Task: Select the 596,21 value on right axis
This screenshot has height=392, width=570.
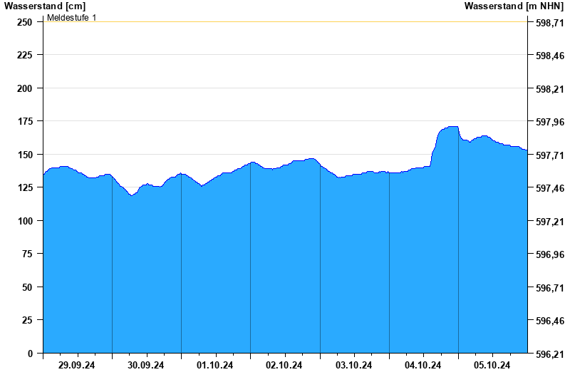Action: (x=549, y=354)
